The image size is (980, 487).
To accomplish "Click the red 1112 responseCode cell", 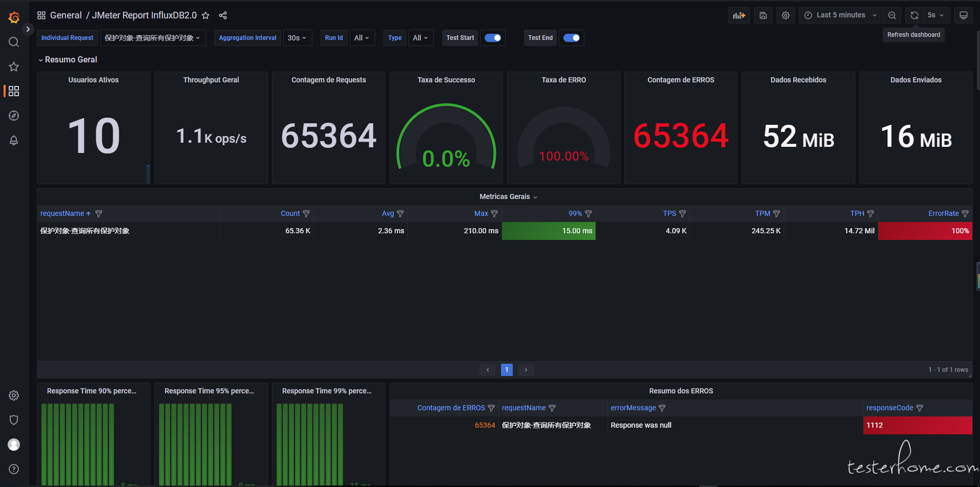I will (x=917, y=425).
